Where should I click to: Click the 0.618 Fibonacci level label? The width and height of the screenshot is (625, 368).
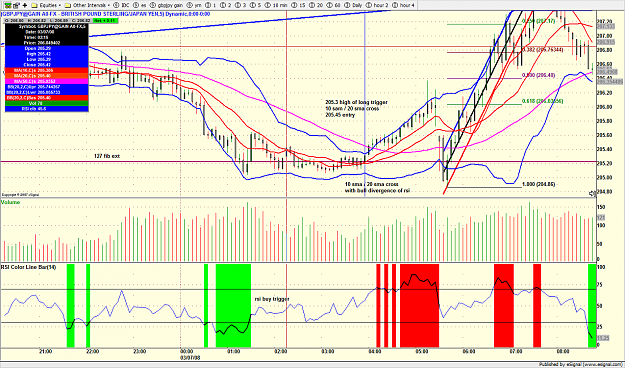542,101
